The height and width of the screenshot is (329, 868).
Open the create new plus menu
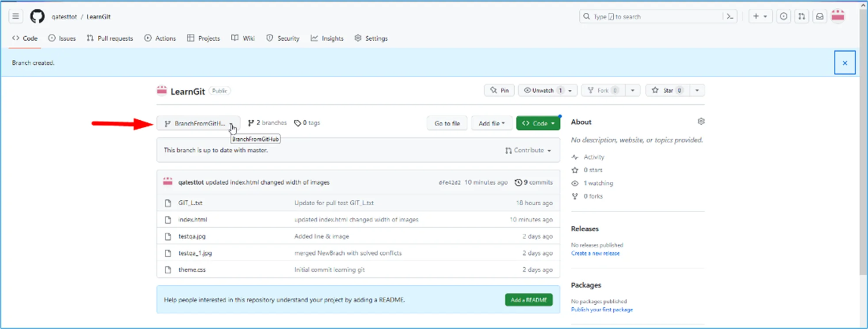[760, 16]
